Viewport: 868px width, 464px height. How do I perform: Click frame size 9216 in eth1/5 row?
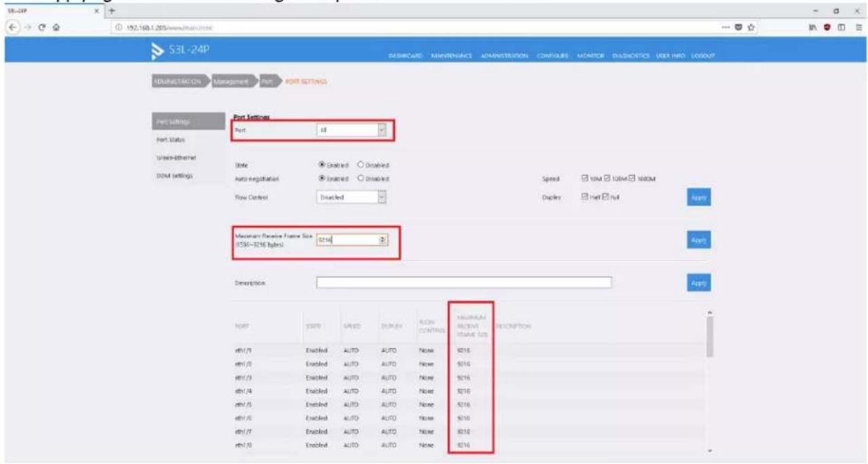(464, 404)
